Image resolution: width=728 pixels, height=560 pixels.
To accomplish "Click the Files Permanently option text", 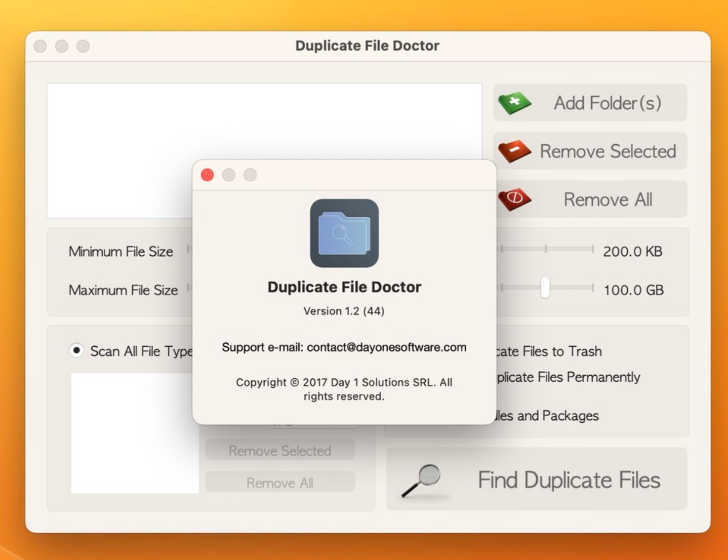I will click(569, 377).
